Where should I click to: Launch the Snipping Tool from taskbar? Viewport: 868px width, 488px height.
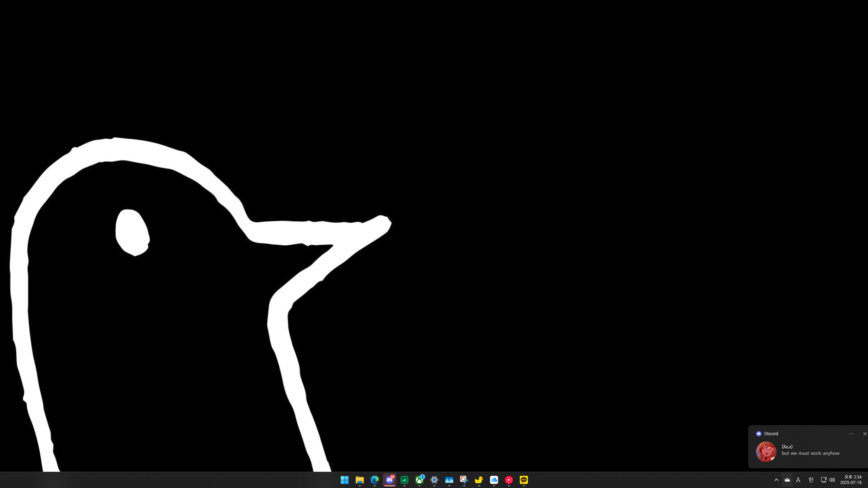[x=464, y=480]
